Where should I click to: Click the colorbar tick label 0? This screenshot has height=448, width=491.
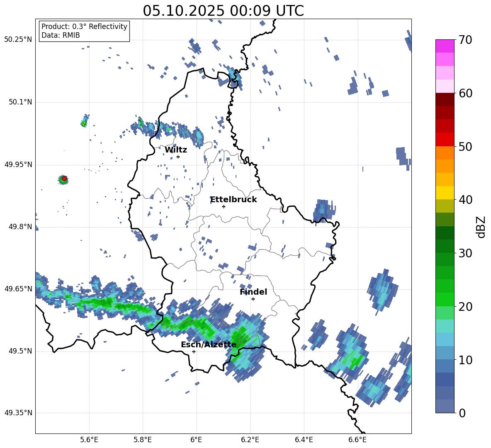coord(462,413)
